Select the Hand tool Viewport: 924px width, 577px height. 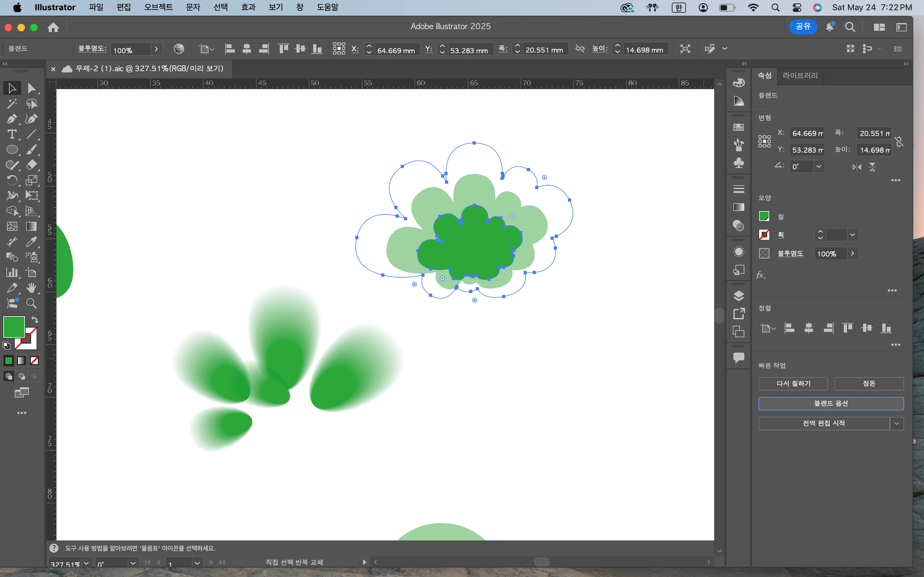31,288
